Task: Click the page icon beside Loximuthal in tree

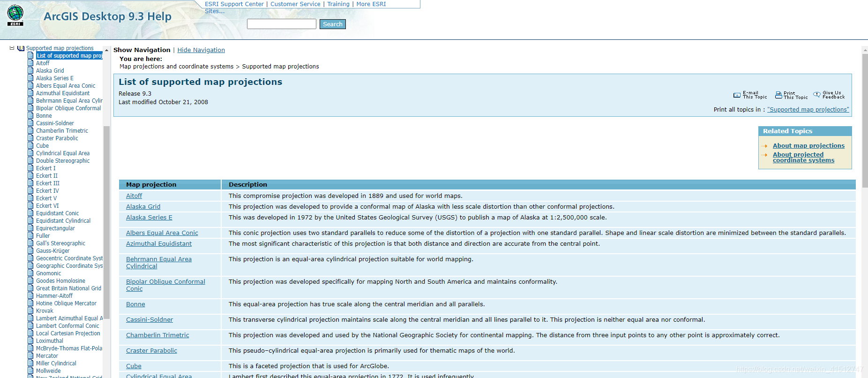Action: (30, 340)
